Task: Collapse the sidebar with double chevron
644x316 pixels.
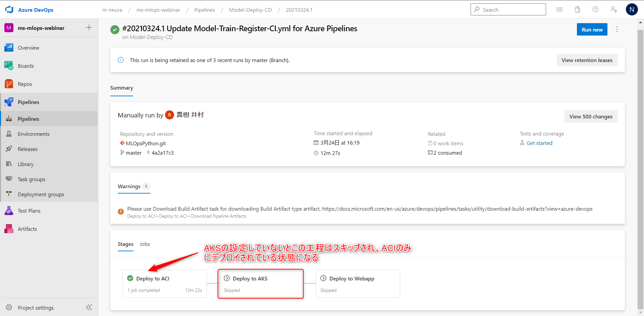Action: tap(89, 307)
